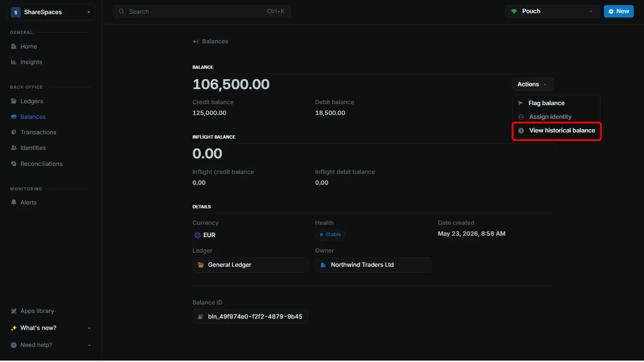644x362 pixels.
Task: Select Flag balance from the Actions menu
Action: (556, 103)
